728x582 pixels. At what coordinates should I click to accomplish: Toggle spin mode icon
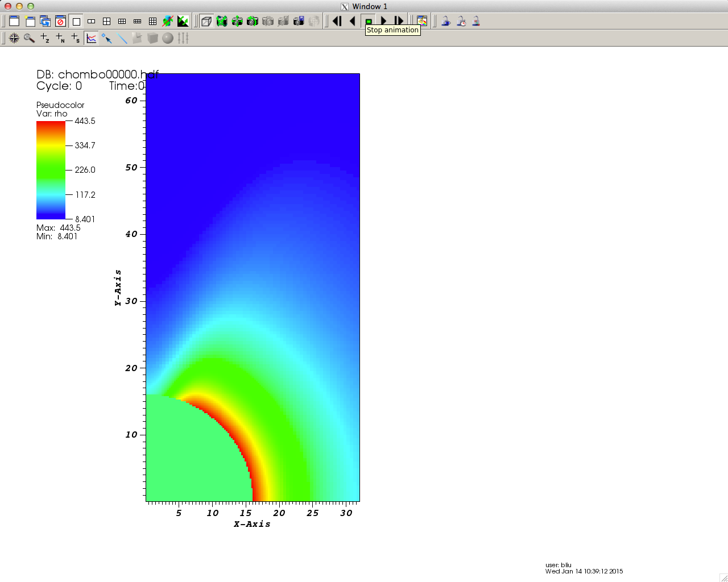click(x=168, y=21)
